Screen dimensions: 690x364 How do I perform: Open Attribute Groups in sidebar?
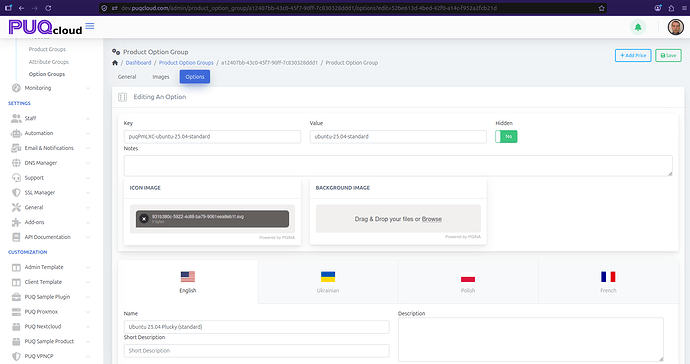click(x=48, y=62)
